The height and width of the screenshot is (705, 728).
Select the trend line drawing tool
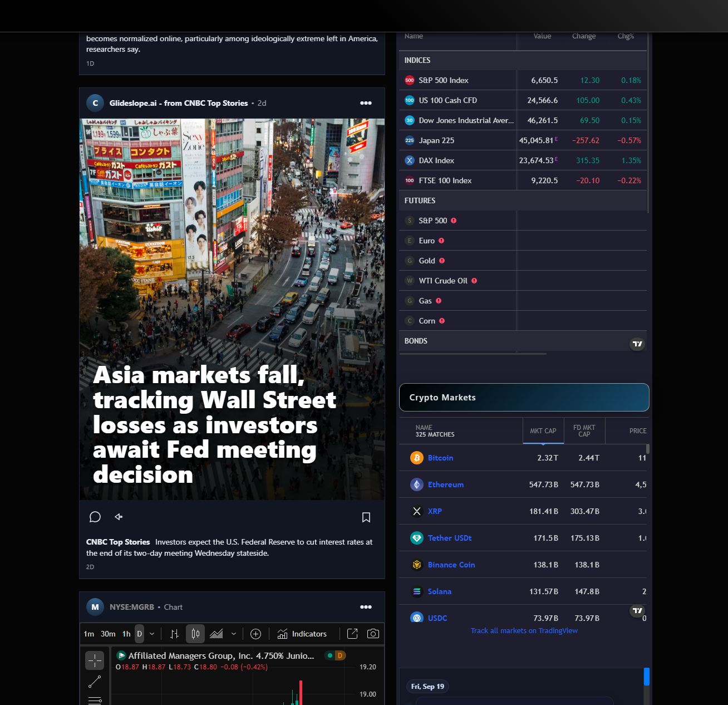pos(95,681)
